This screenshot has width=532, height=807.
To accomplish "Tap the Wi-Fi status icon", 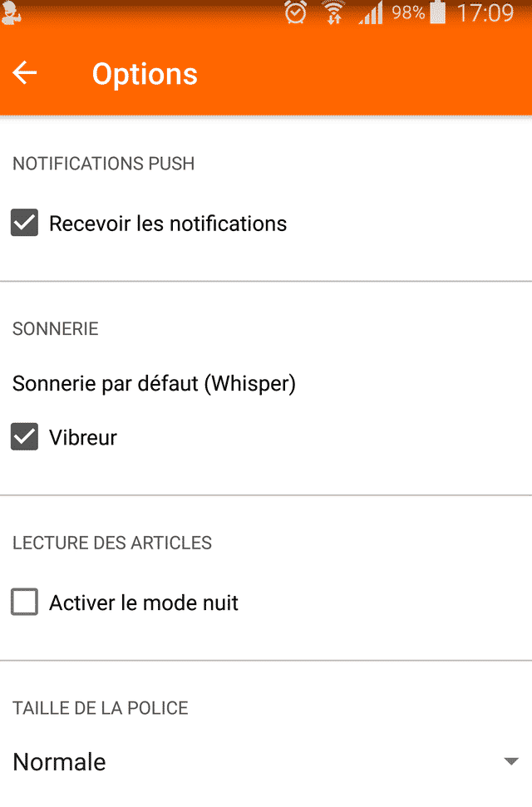I will click(x=333, y=12).
